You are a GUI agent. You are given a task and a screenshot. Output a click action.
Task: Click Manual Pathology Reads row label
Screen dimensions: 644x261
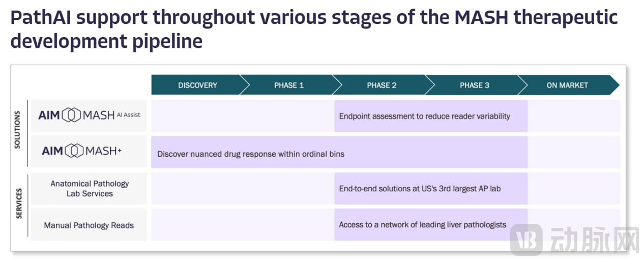[89, 225]
